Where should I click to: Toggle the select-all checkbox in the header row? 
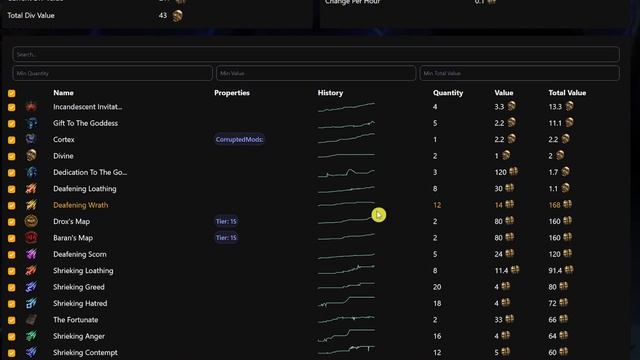tap(11, 93)
